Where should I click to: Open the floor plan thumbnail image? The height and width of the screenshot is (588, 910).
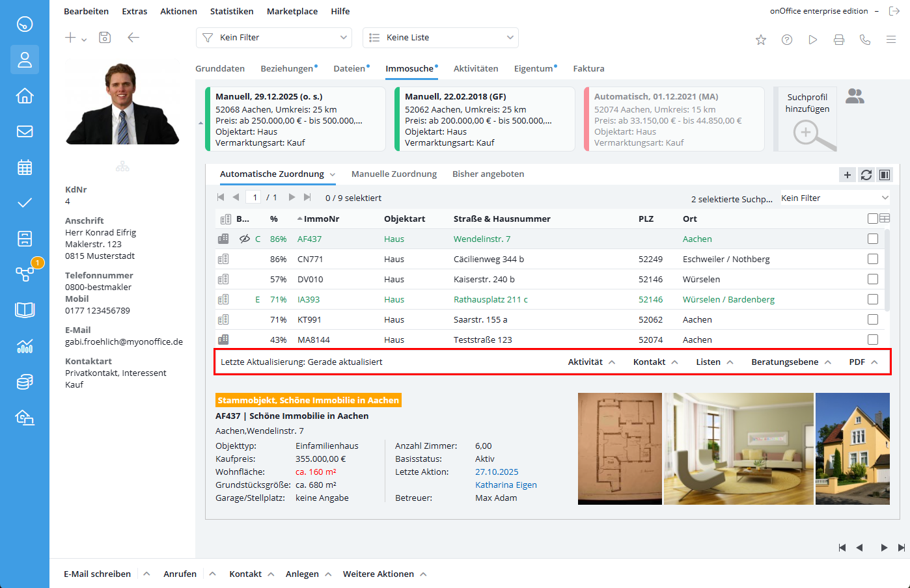click(x=620, y=448)
